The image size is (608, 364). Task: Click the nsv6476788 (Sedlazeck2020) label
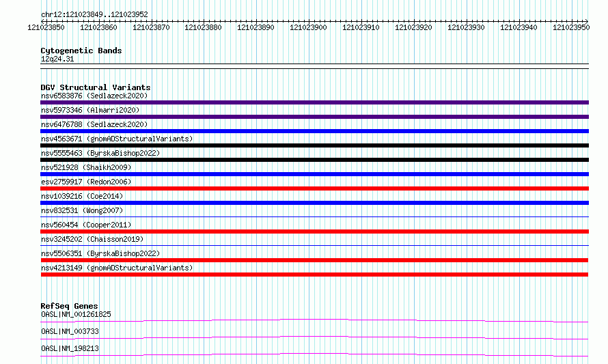(94, 124)
